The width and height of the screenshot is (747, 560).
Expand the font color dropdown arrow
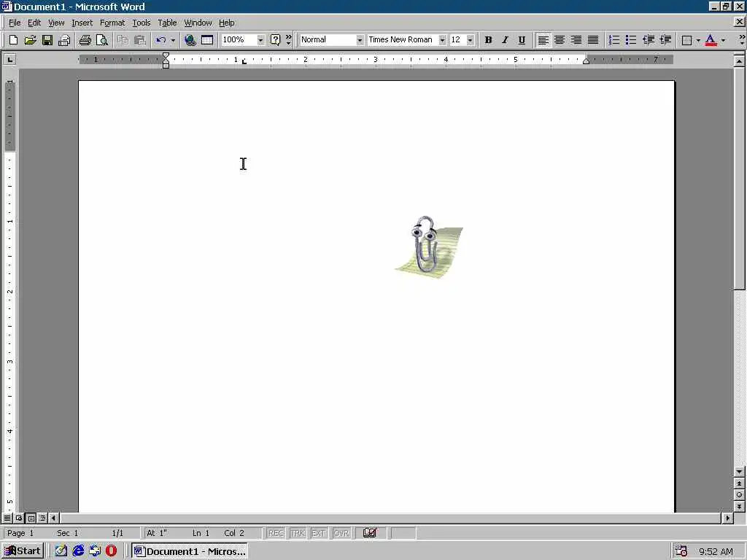coord(723,40)
